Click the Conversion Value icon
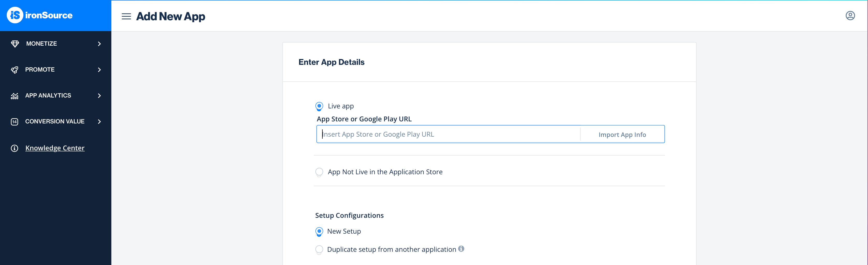This screenshot has width=868, height=265. 15,122
